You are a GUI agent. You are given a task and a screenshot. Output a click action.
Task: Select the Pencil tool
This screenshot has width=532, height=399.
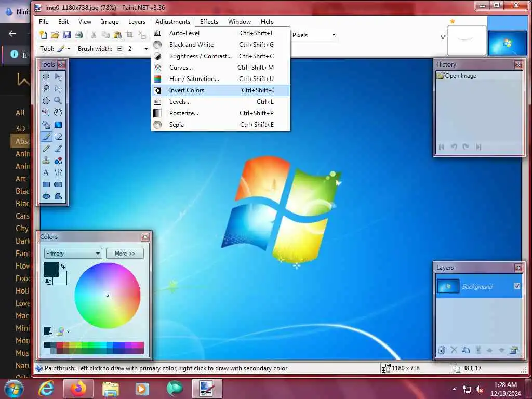(46, 149)
